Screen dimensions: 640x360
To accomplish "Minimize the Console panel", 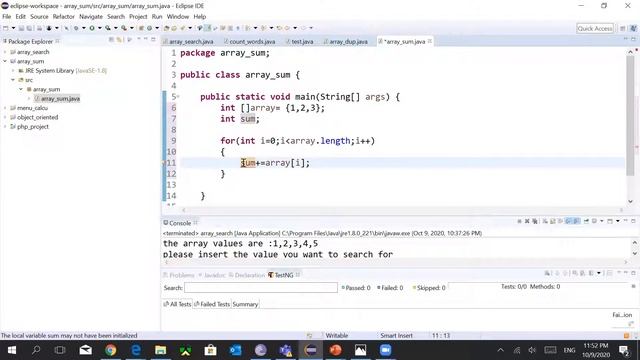I will [x=625, y=221].
